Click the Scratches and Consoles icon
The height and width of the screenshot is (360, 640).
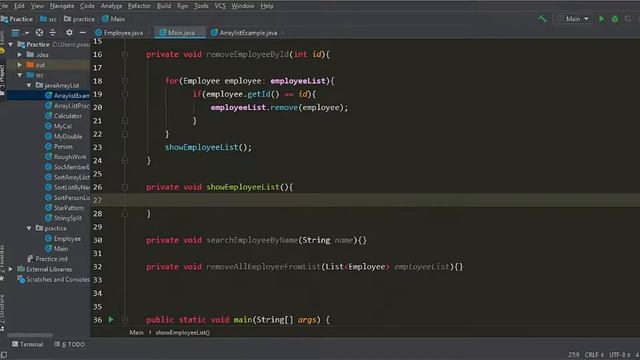coord(21,280)
